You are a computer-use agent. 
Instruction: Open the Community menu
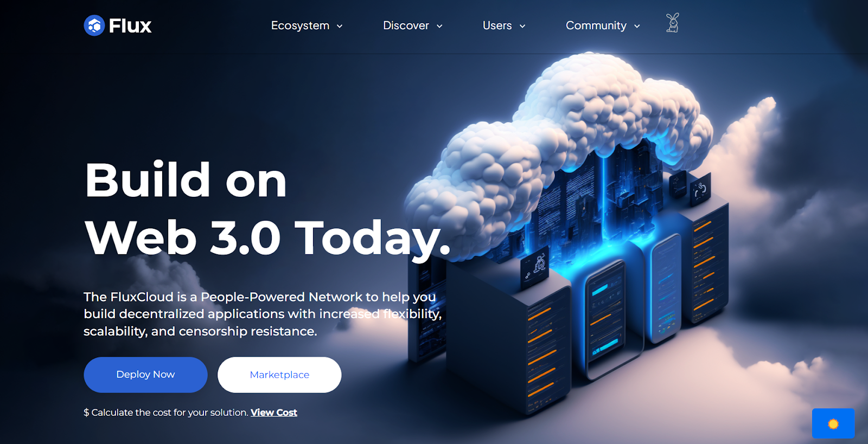[596, 25]
